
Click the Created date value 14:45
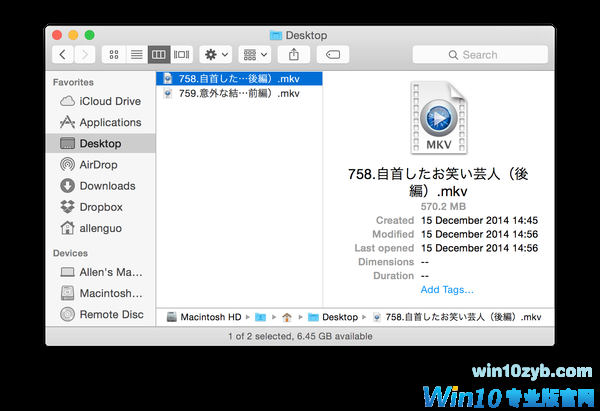(479, 220)
